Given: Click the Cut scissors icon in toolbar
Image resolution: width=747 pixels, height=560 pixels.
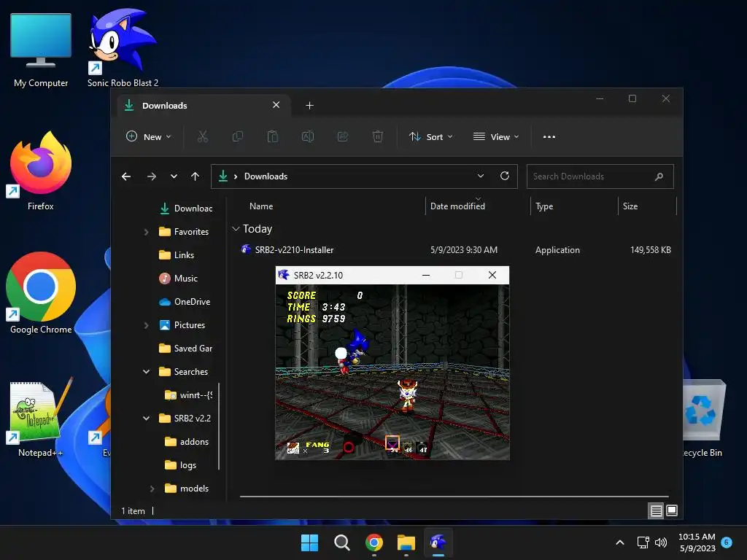Looking at the screenshot, I should tap(203, 136).
